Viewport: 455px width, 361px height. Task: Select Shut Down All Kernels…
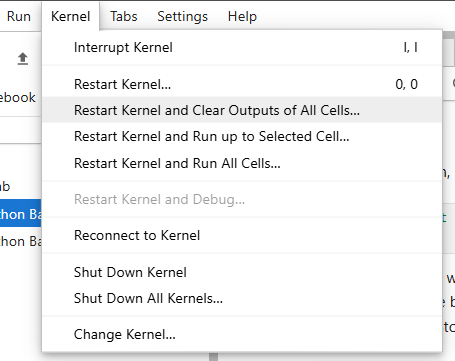pos(242,298)
